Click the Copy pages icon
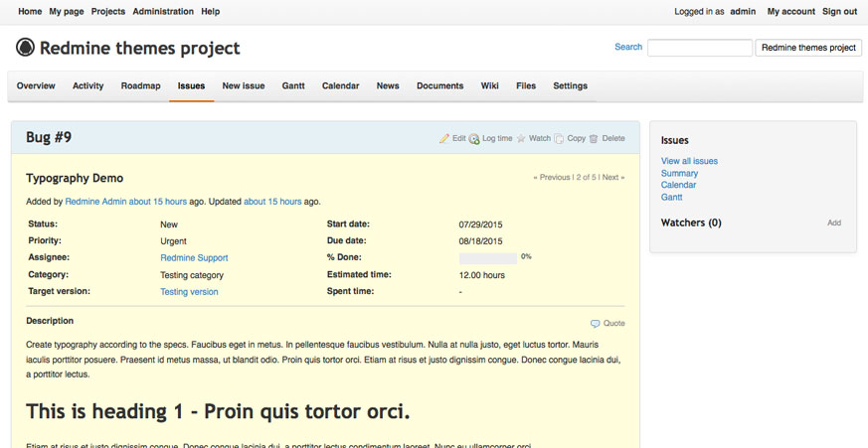The image size is (868, 448). click(x=559, y=139)
